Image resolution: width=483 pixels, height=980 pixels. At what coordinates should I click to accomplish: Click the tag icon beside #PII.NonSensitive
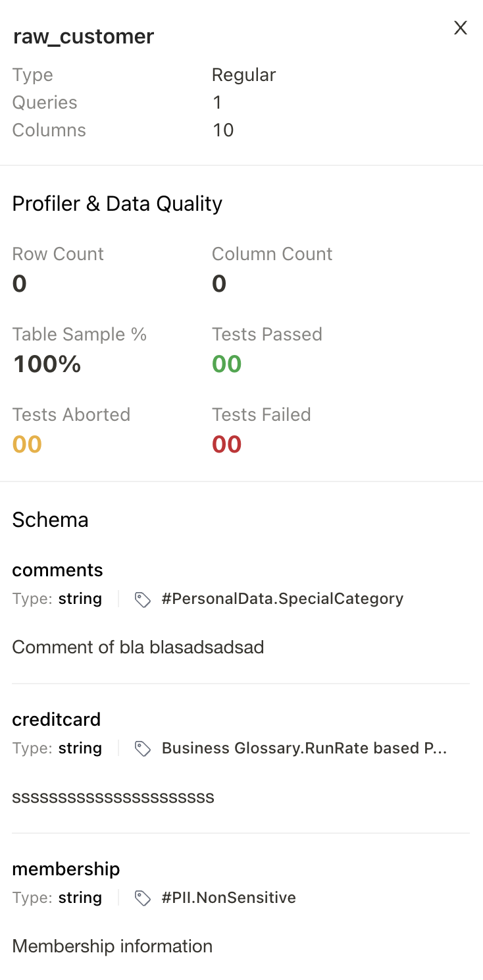point(143,898)
